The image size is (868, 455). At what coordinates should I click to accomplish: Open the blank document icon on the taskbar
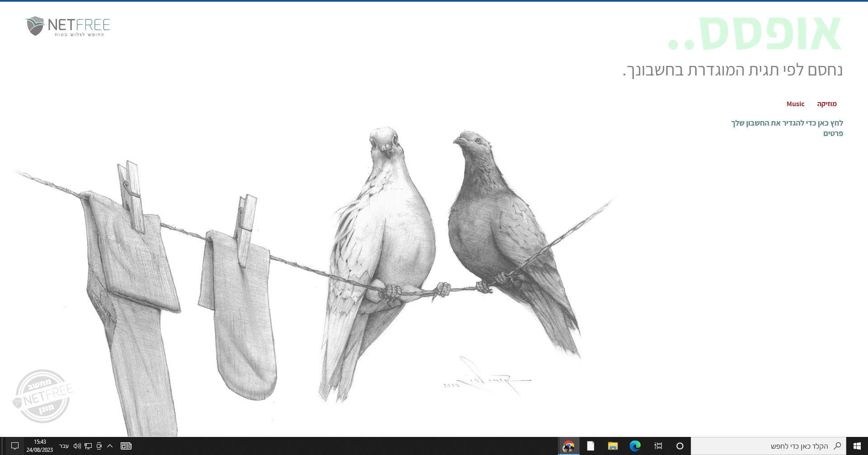[590, 446]
